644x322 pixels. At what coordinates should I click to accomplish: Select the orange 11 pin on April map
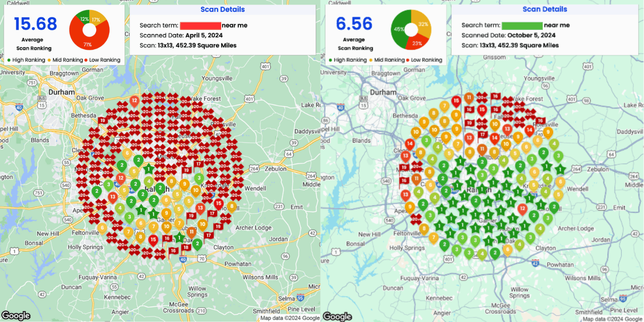pos(191,231)
